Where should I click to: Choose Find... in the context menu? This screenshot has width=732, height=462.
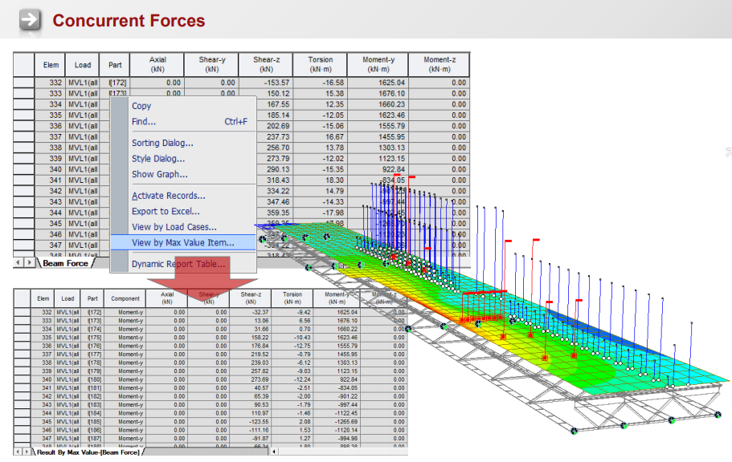coord(144,122)
